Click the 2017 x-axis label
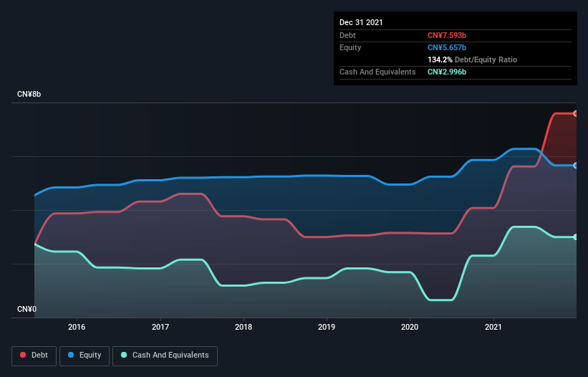The image size is (588, 377). (160, 327)
